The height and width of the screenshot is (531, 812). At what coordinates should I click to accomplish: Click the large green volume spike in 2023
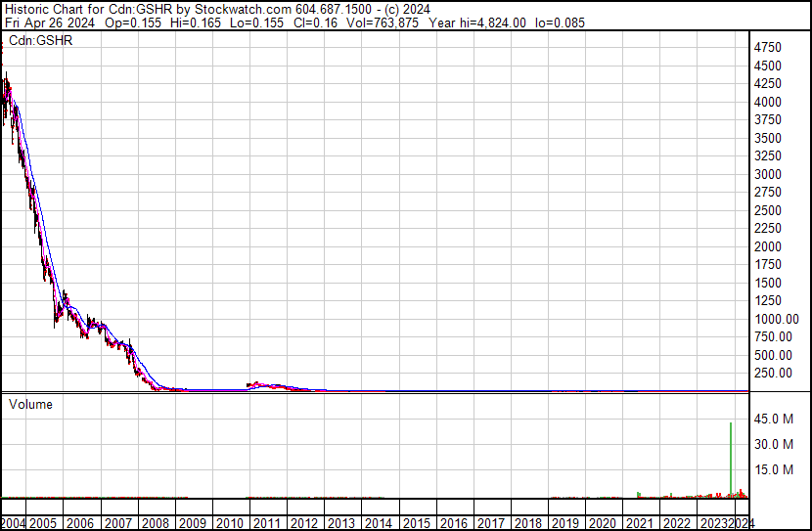click(731, 460)
